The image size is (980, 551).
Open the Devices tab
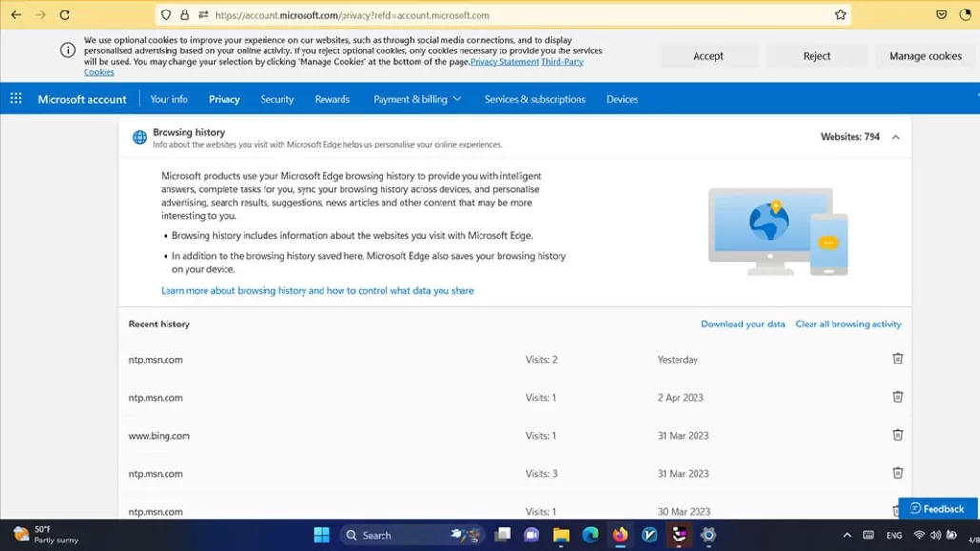click(x=622, y=99)
